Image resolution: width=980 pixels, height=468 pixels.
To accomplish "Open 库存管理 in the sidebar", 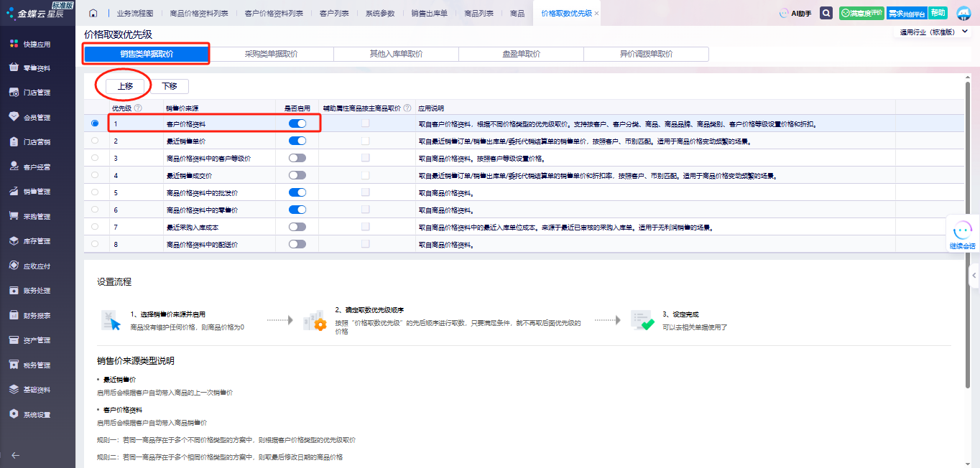I will click(x=37, y=241).
